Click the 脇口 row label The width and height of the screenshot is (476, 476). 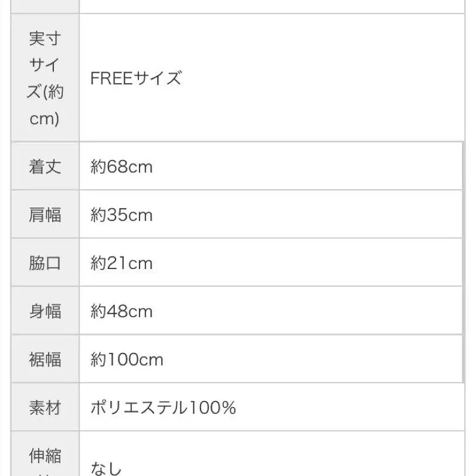click(x=45, y=263)
